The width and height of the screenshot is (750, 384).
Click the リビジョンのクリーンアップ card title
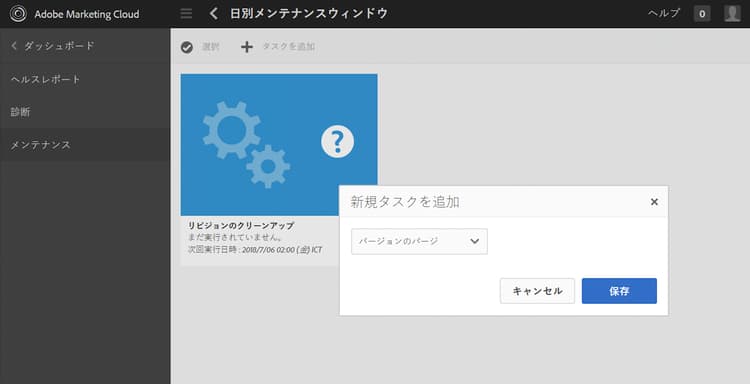point(241,225)
